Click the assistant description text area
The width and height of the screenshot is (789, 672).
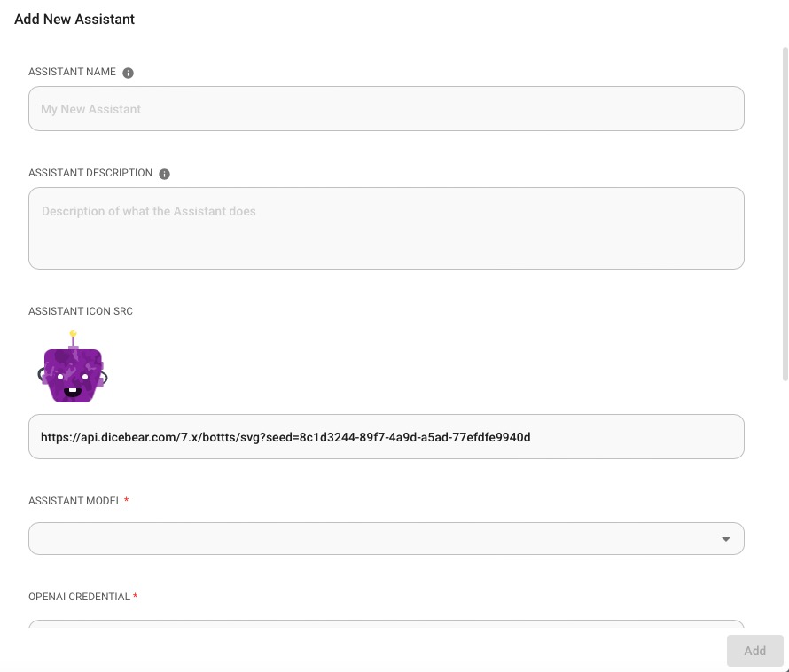[386, 227]
